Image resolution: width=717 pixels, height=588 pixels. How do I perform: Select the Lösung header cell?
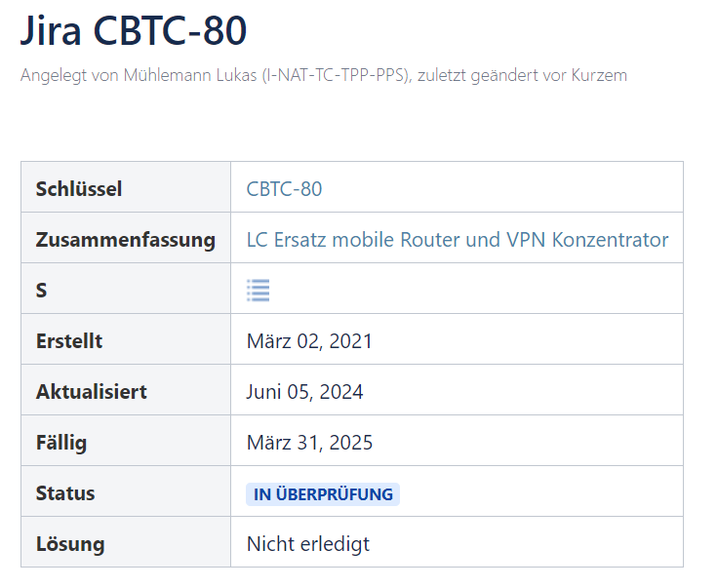(x=126, y=542)
